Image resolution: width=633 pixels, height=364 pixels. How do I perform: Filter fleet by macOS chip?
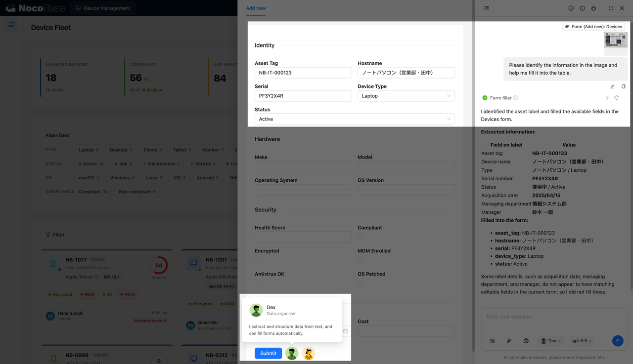pos(89,177)
